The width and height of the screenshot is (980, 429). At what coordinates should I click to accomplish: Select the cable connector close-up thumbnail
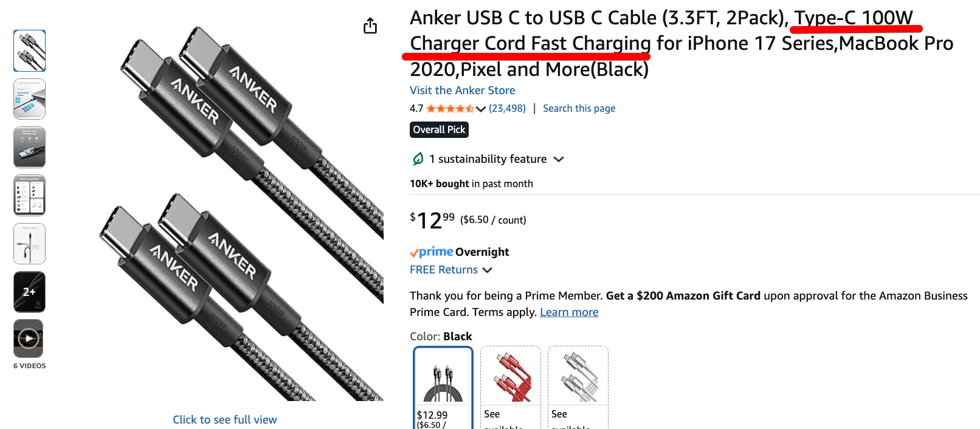click(x=29, y=50)
